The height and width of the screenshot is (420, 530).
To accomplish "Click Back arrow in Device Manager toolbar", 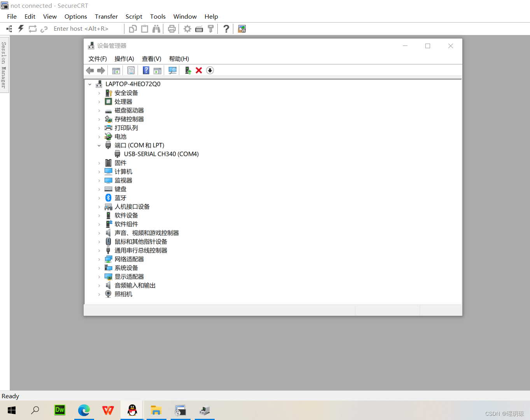I will 90,70.
